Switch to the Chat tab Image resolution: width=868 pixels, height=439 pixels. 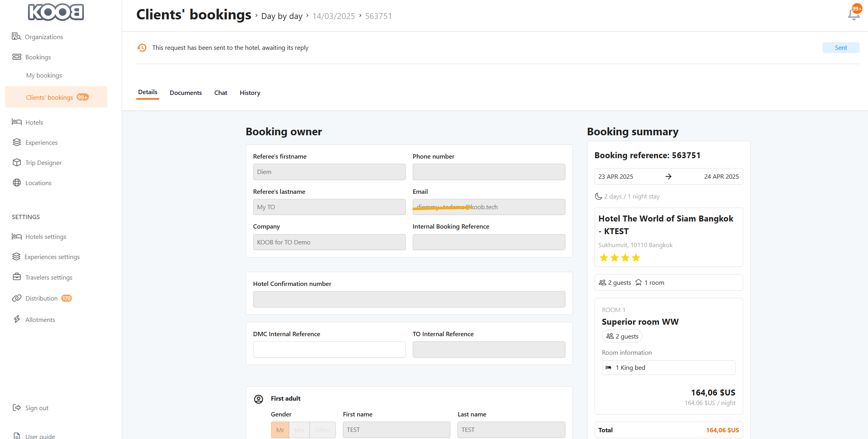220,93
